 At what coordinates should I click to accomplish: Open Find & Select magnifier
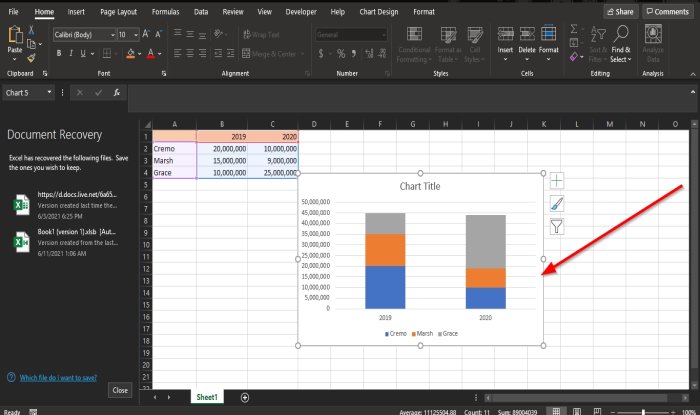[621, 34]
